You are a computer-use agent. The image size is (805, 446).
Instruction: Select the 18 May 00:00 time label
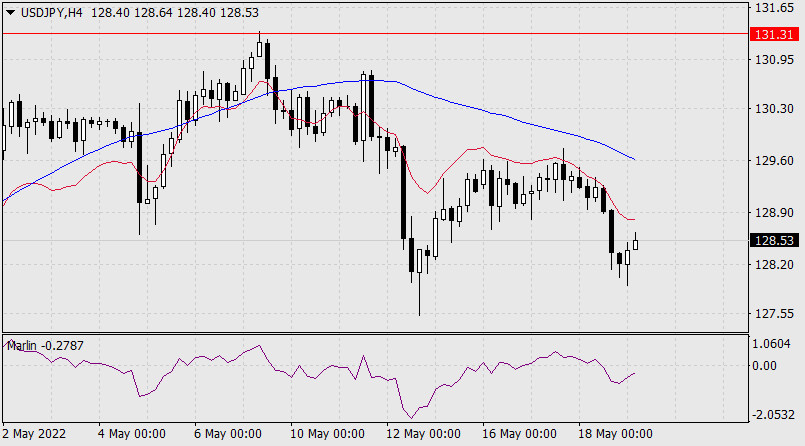coord(615,434)
